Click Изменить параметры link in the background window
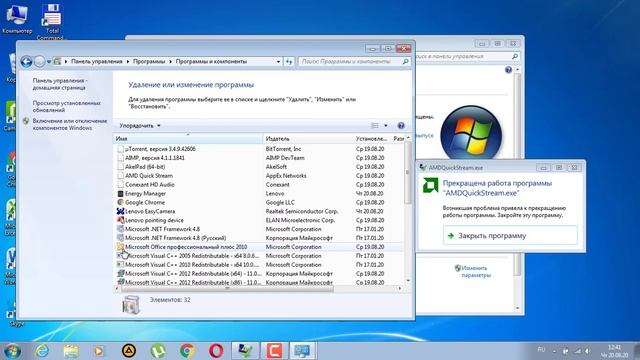Screen dimensions: 640x360 pos(476,272)
